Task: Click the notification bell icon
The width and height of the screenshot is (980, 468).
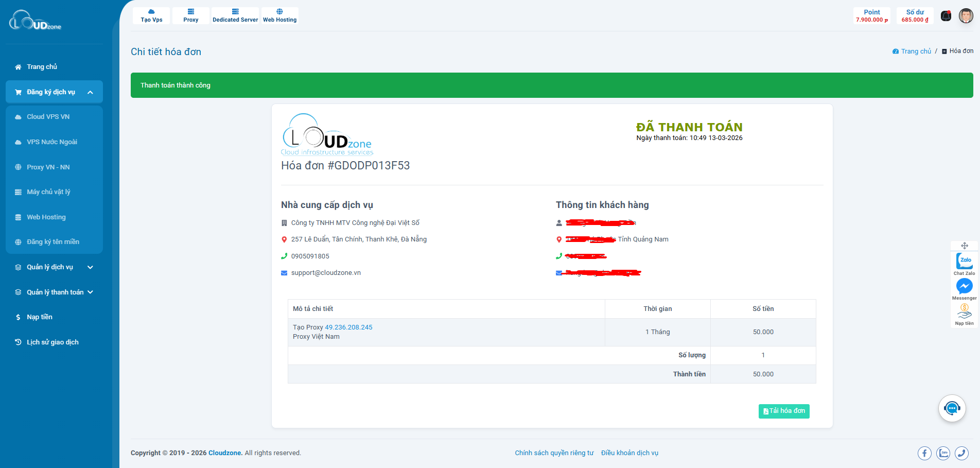Action: coord(946,16)
